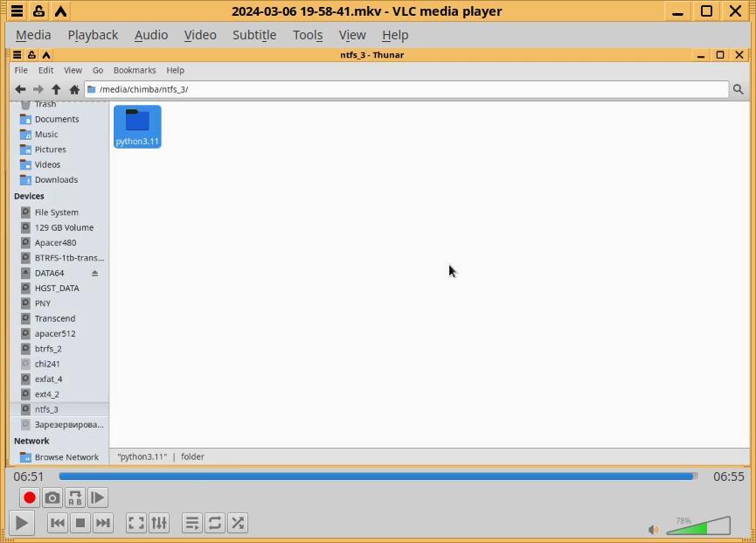Select the python3.11 folder icon
This screenshot has height=543, width=756.
pos(137,127)
